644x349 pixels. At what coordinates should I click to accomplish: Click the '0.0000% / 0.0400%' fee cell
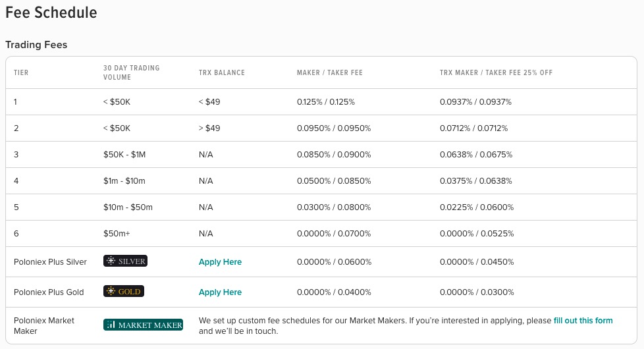pyautogui.click(x=334, y=292)
